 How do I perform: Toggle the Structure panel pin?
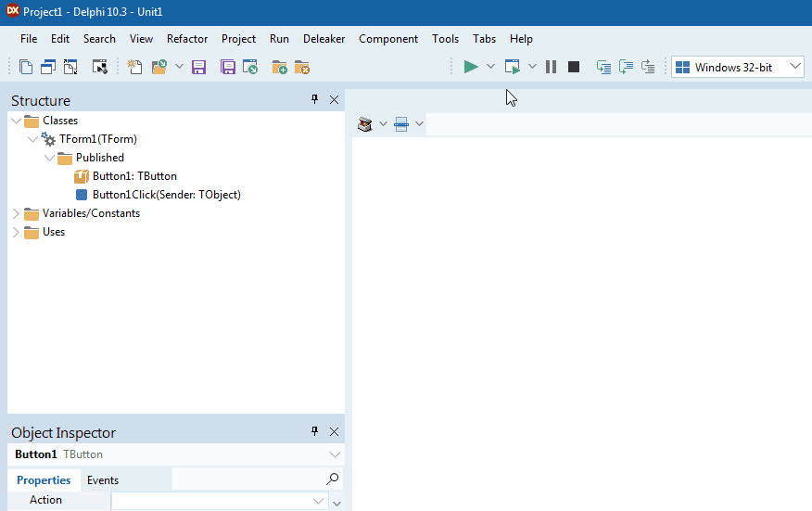(314, 99)
